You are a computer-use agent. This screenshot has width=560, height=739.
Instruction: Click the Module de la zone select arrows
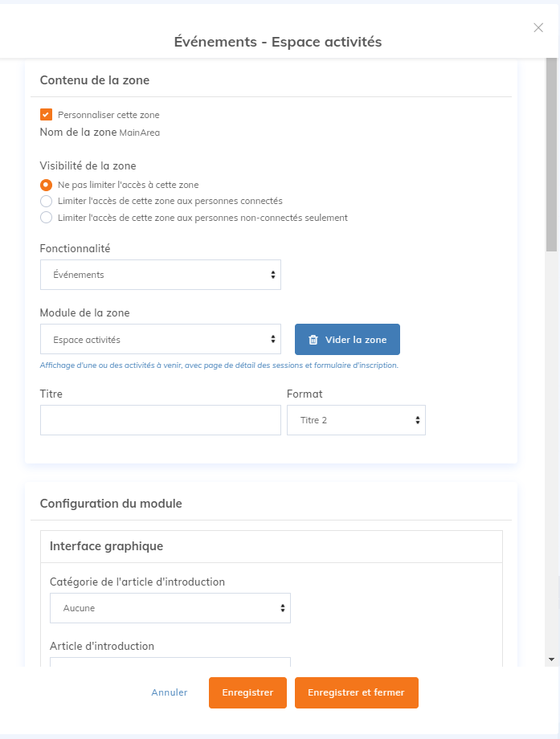click(x=273, y=339)
